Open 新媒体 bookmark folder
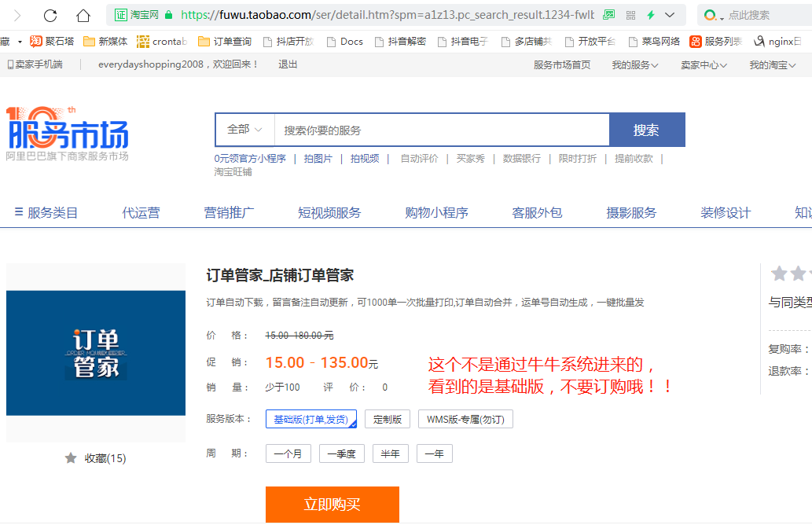The width and height of the screenshot is (812, 525). point(105,42)
